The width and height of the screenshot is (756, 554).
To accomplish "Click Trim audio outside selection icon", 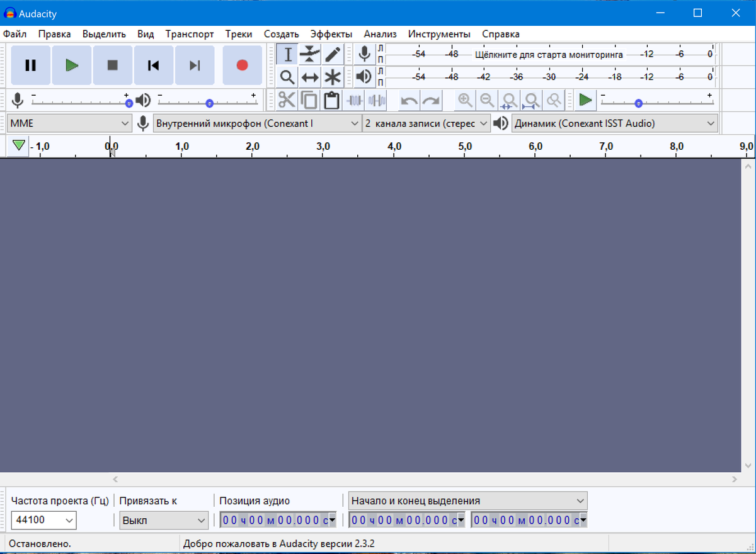I will click(354, 100).
